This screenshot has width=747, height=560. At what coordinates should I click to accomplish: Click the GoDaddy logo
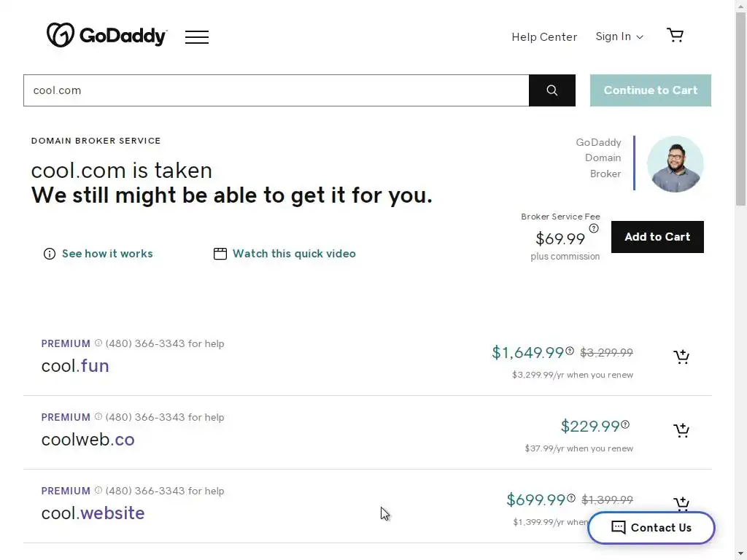pyautogui.click(x=107, y=35)
